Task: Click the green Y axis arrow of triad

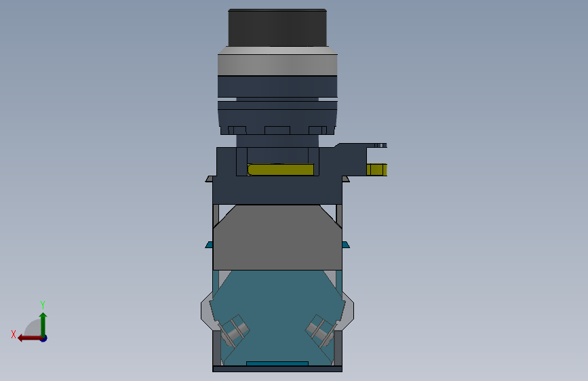Action: pos(43,323)
